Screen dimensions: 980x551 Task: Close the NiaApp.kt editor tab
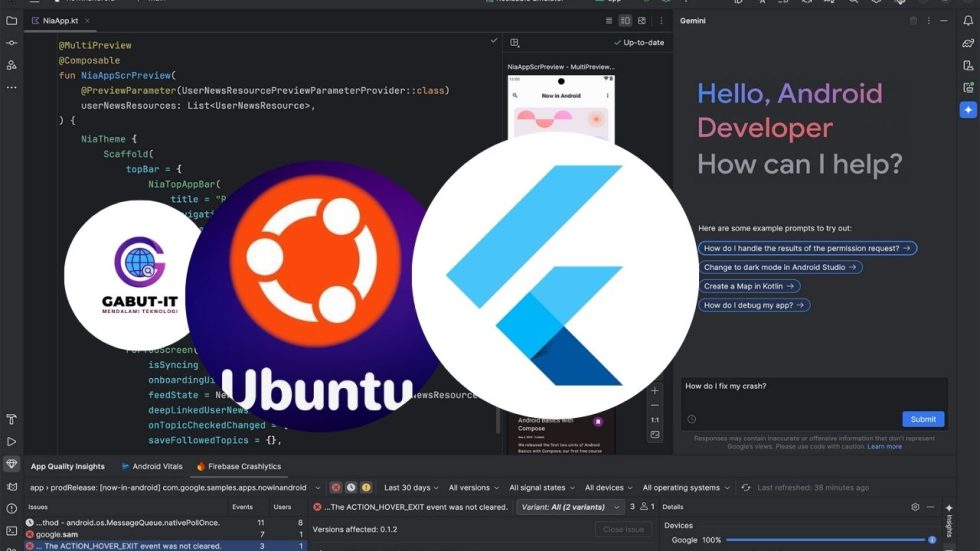coord(88,21)
